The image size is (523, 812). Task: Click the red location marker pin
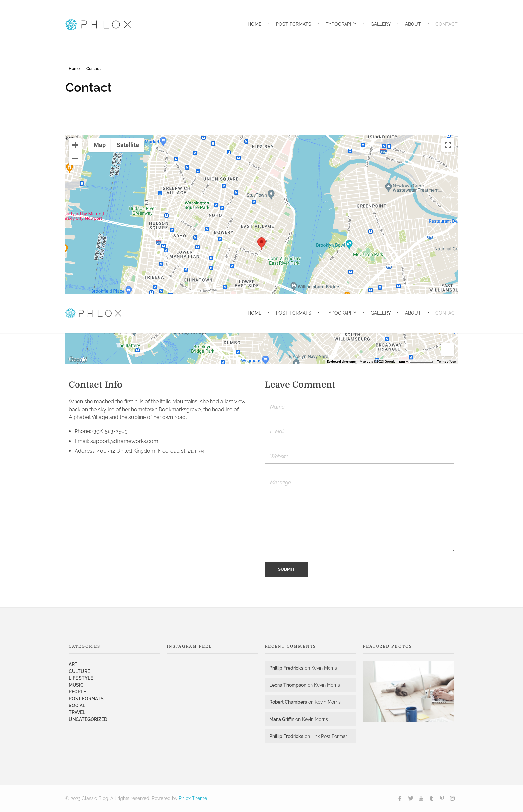(x=261, y=243)
